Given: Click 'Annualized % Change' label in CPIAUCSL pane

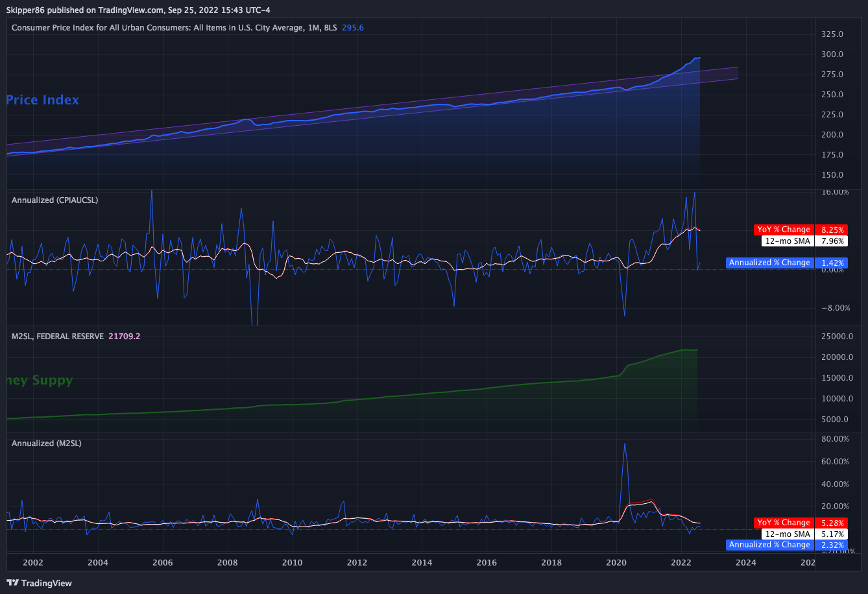Looking at the screenshot, I should 769,263.
